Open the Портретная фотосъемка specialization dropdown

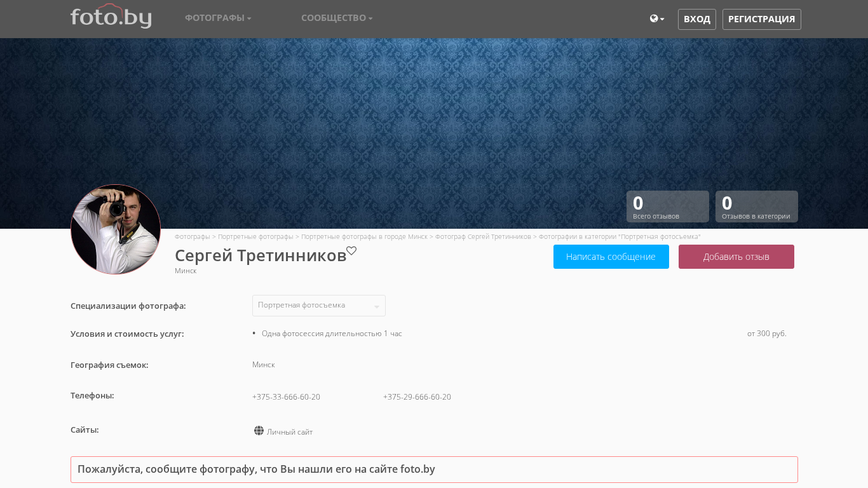pos(318,306)
